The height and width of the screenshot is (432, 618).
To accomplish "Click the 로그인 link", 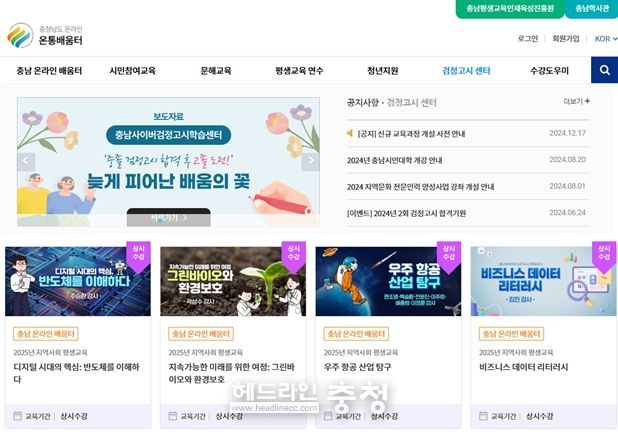I will (x=528, y=39).
